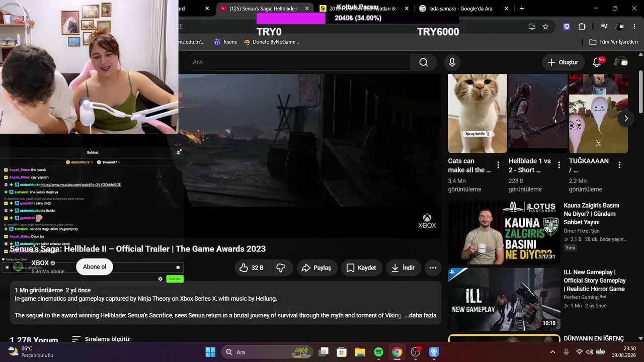Open Task View on the taskbar

click(323, 352)
